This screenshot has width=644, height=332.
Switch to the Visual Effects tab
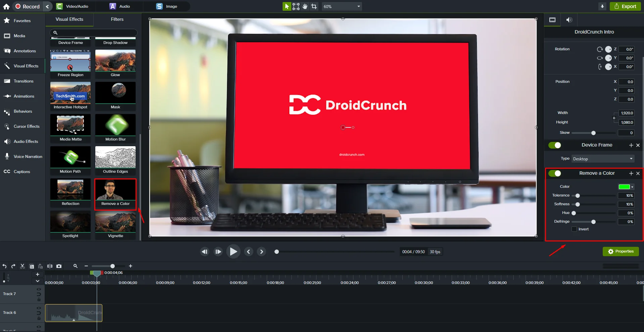point(69,19)
